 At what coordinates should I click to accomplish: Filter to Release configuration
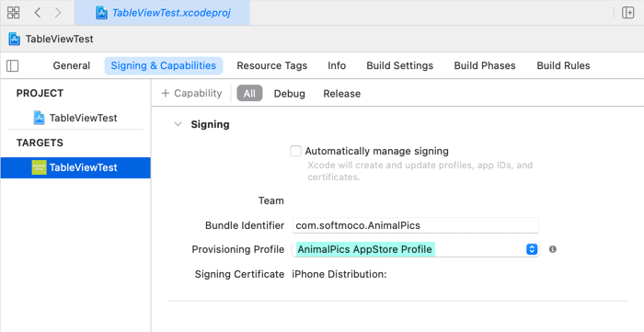click(341, 94)
